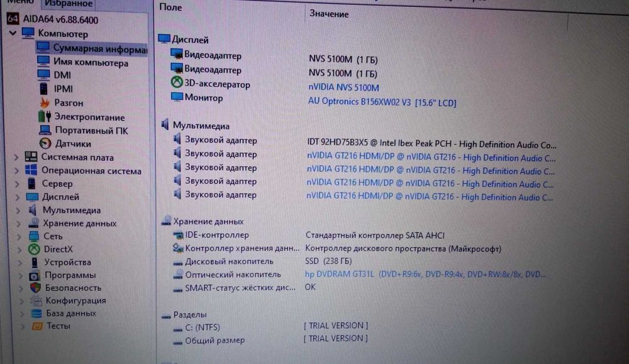Open the hp DVDRAM GT31L link
This screenshot has height=364, width=629.
pos(425,275)
